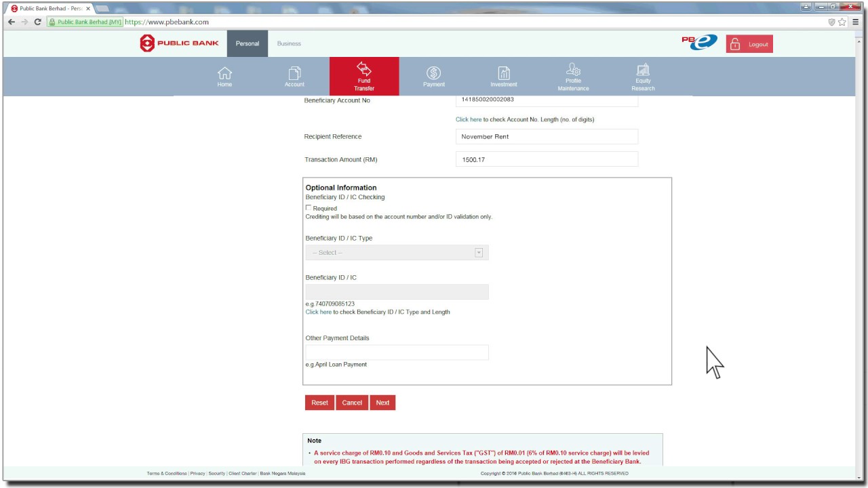
Task: Click the Transaction Amount (RM) field
Action: (x=547, y=159)
